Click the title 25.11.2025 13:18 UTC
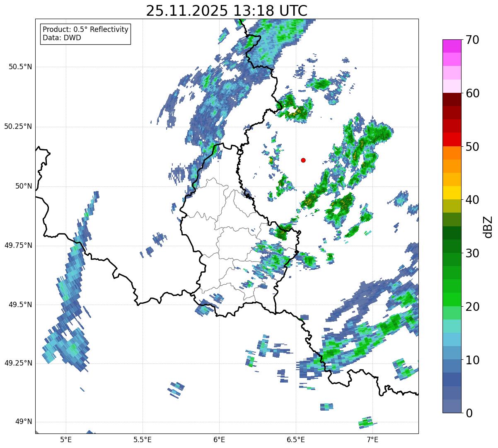The width and height of the screenshot is (498, 448). [x=227, y=10]
